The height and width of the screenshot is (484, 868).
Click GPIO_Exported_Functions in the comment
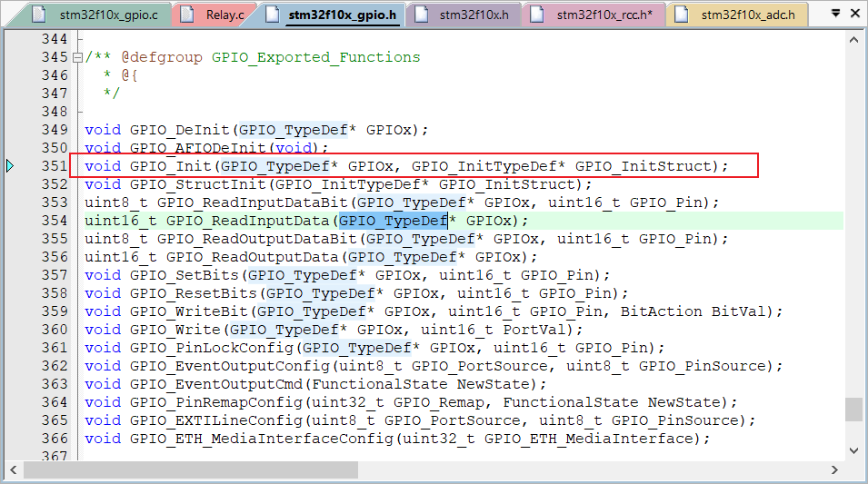[x=316, y=57]
